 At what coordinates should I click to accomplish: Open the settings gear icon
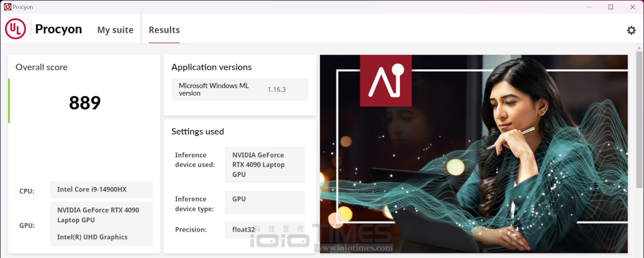(x=631, y=30)
